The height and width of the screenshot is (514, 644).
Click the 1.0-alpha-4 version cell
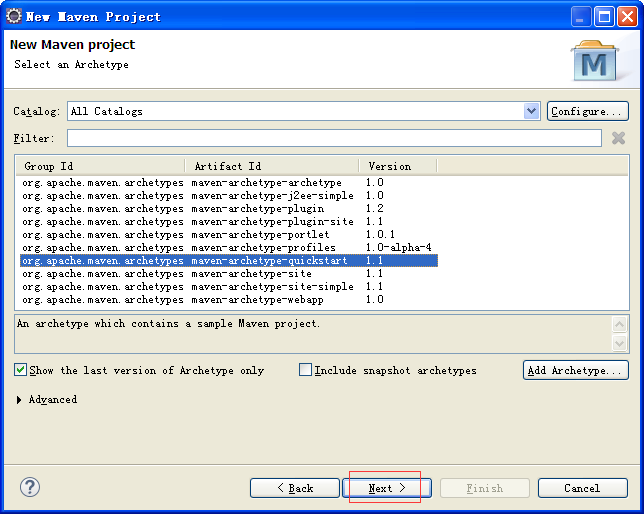tap(398, 248)
